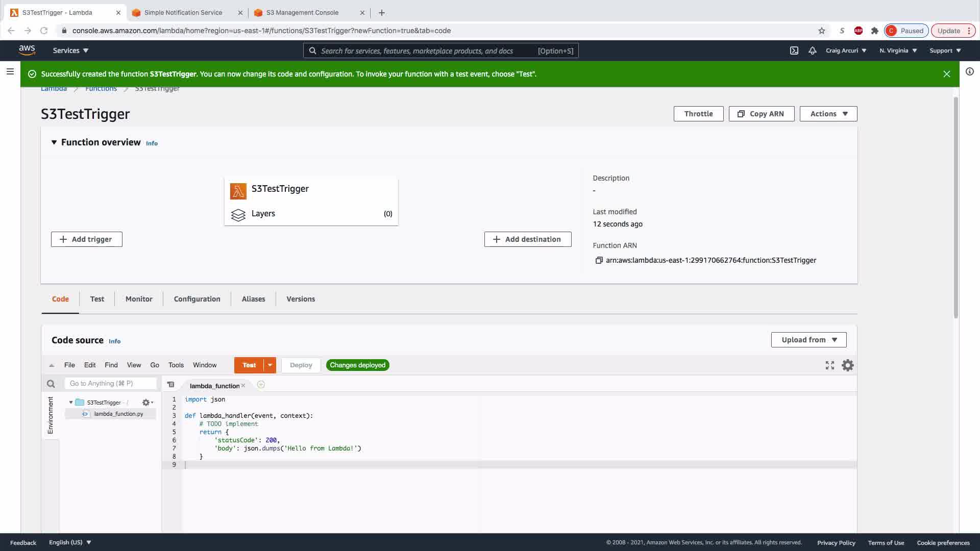
Task: Open the Test button dropdown arrow
Action: pyautogui.click(x=270, y=365)
